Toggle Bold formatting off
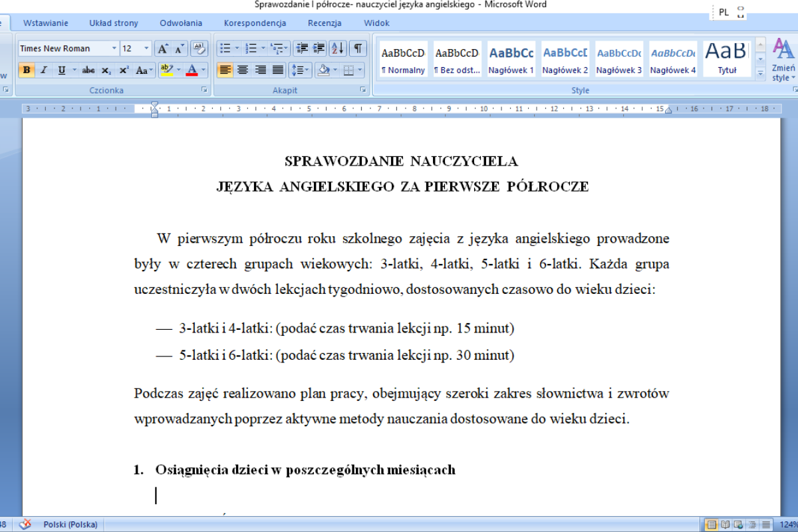798x532 pixels. 27,70
